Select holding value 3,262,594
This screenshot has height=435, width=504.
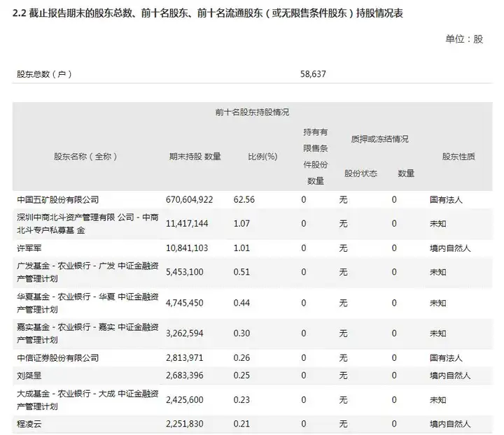tap(185, 333)
